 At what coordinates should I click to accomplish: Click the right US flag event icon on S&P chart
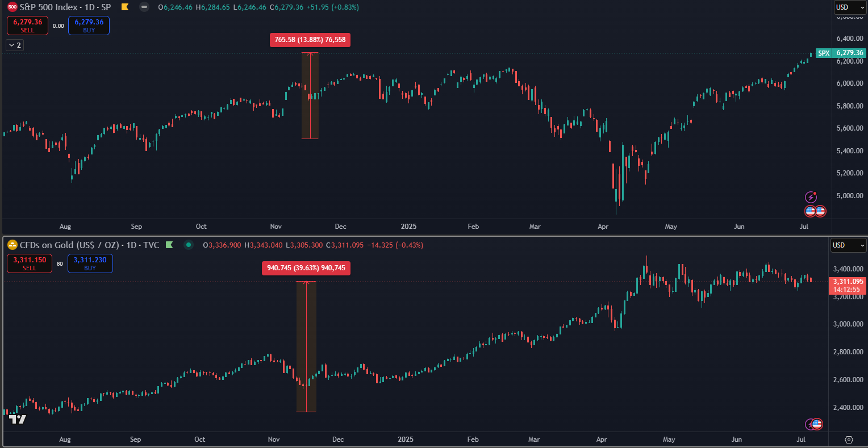[x=820, y=211]
